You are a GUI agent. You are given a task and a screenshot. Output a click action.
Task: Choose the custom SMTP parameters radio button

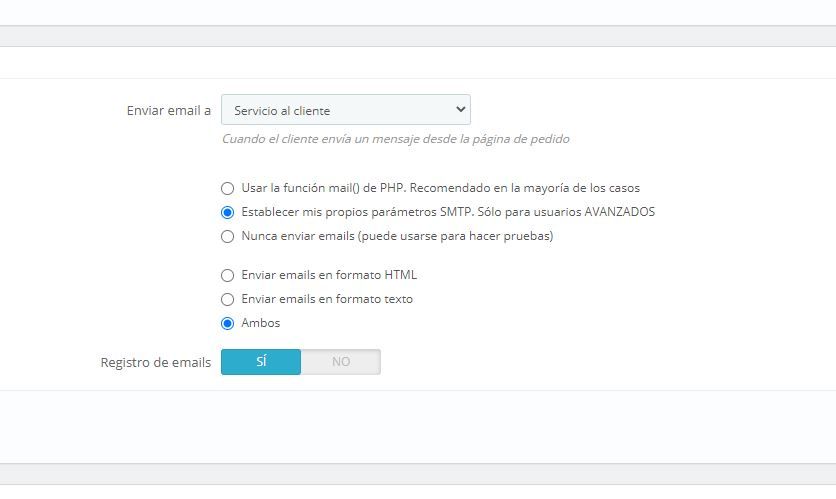[x=227, y=212]
